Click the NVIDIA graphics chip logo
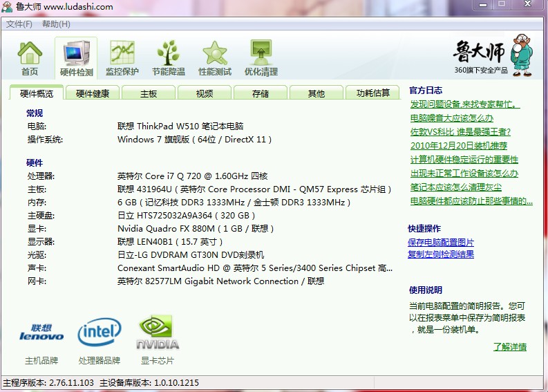Image resolution: width=548 pixels, height=392 pixels. pyautogui.click(x=158, y=333)
